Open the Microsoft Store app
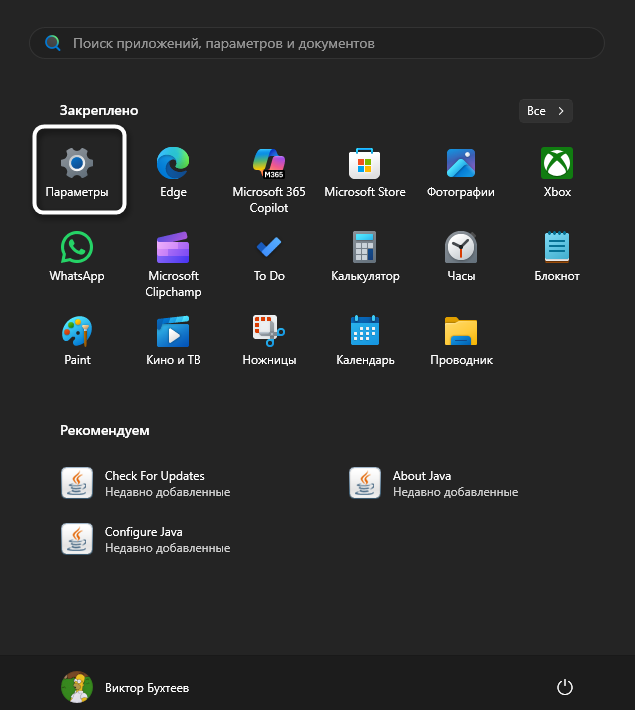Screen dimensions: 635x710 [x=365, y=172]
